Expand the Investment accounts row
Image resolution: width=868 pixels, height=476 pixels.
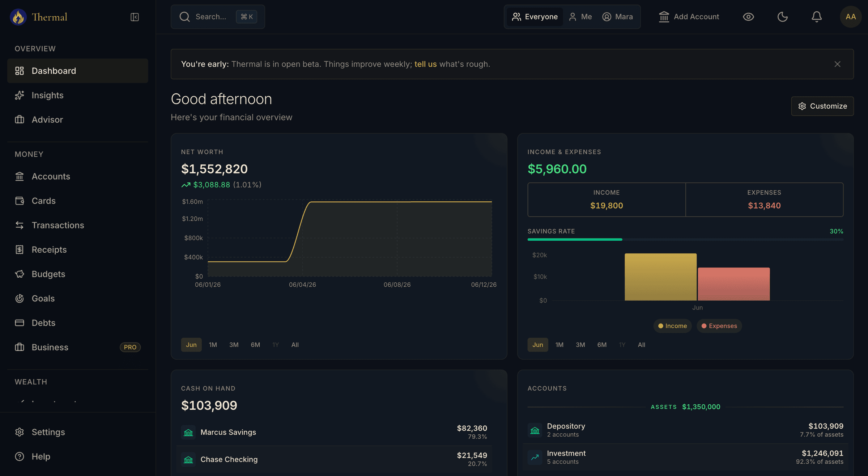685,457
